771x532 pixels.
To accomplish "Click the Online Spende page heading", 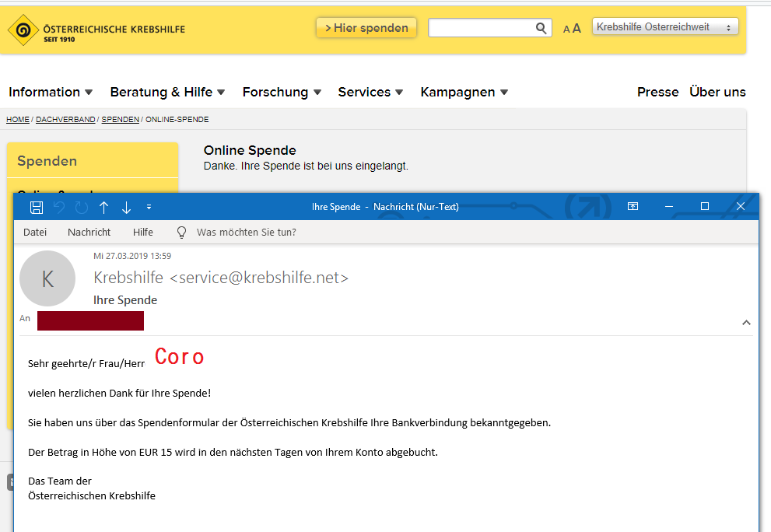I will tap(250, 150).
